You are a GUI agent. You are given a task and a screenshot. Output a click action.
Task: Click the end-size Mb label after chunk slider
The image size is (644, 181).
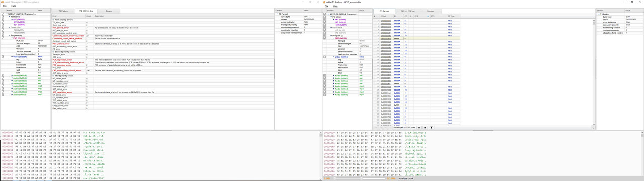coord(391,178)
